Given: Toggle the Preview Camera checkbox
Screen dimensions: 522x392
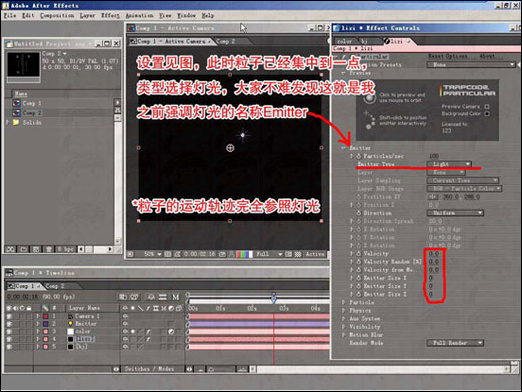Looking at the screenshot, I should [x=487, y=107].
